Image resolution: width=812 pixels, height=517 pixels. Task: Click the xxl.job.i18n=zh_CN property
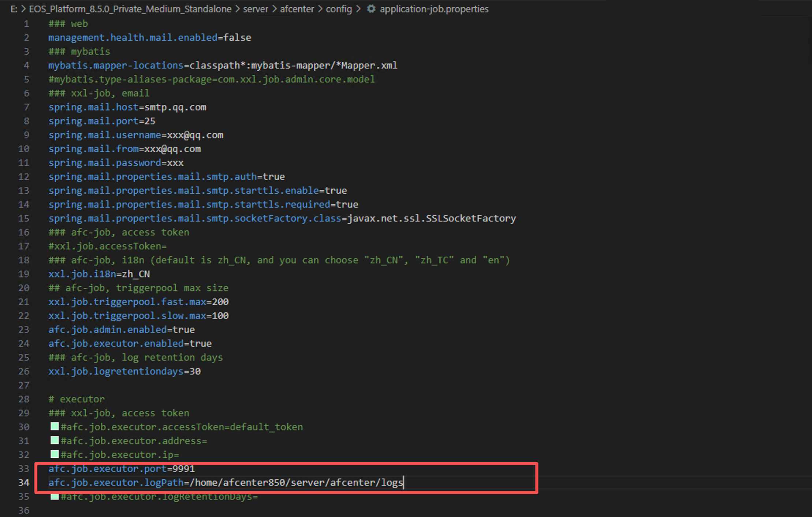tap(99, 274)
